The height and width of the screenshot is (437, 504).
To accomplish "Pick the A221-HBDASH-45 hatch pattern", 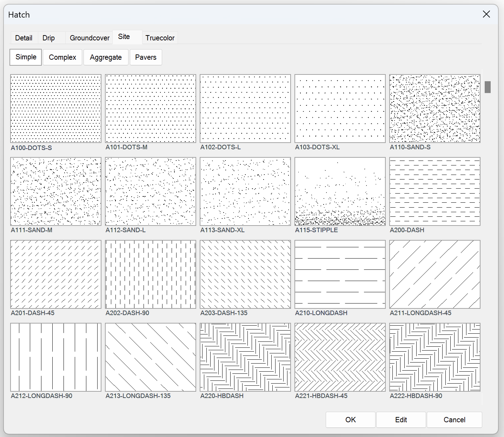I will [x=340, y=357].
